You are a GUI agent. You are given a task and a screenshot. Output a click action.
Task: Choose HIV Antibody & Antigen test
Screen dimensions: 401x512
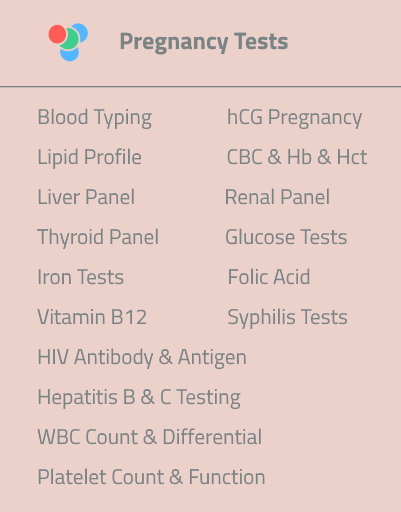click(x=142, y=358)
